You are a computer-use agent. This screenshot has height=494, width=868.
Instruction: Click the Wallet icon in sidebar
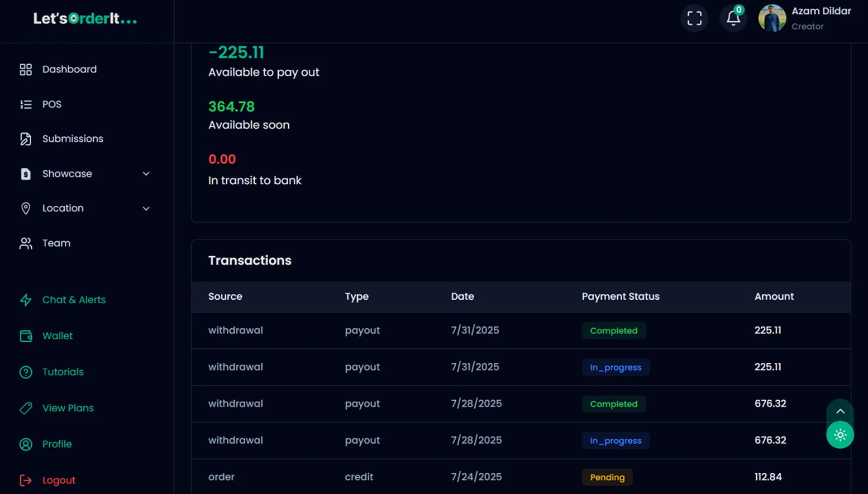(26, 336)
